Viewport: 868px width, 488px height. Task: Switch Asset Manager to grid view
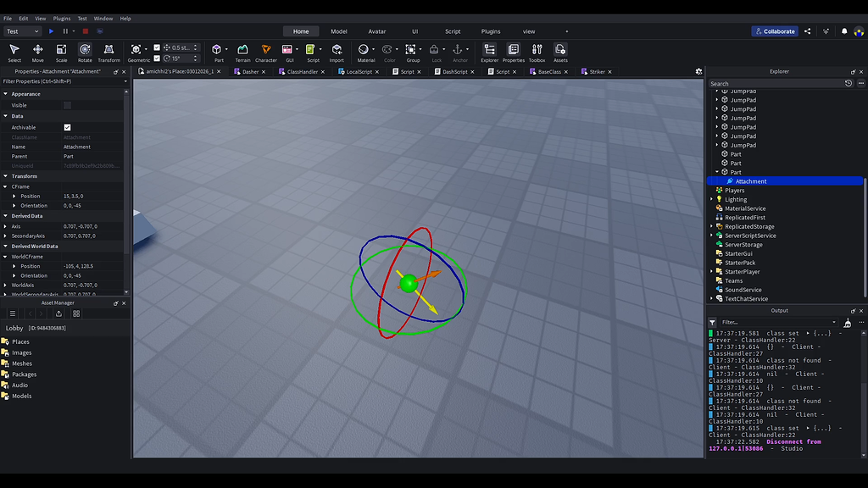(x=76, y=313)
